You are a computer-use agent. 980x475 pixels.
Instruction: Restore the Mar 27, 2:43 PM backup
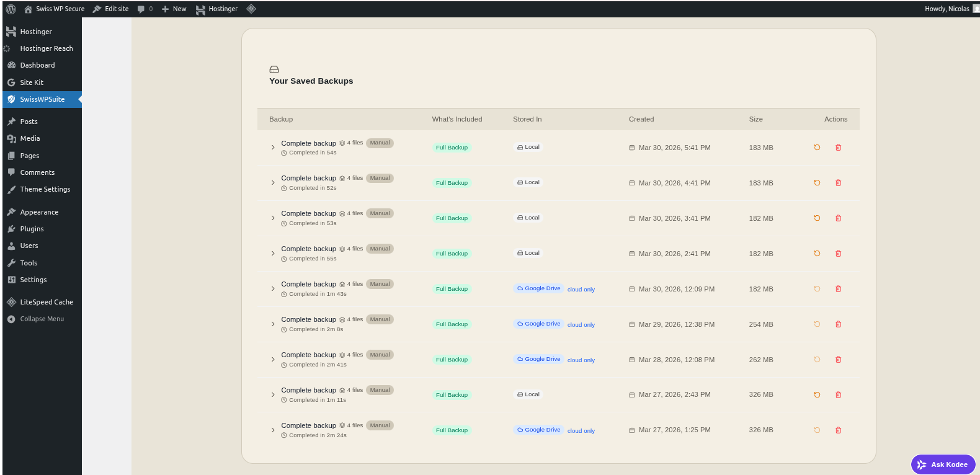click(817, 395)
